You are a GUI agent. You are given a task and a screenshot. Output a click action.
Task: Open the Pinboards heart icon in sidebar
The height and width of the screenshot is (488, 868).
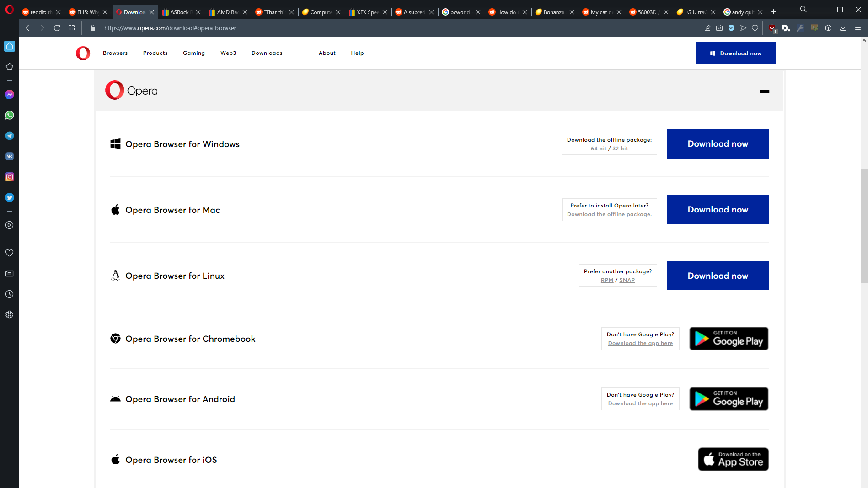click(10, 253)
